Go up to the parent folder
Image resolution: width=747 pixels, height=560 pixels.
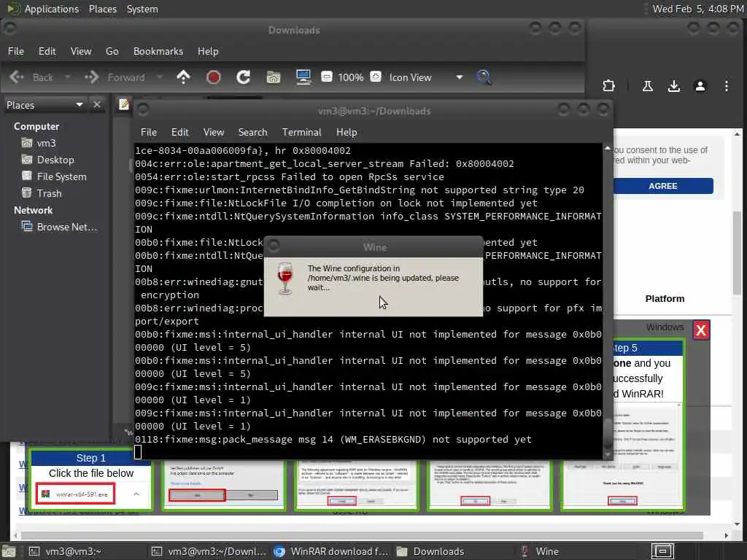pos(183,77)
